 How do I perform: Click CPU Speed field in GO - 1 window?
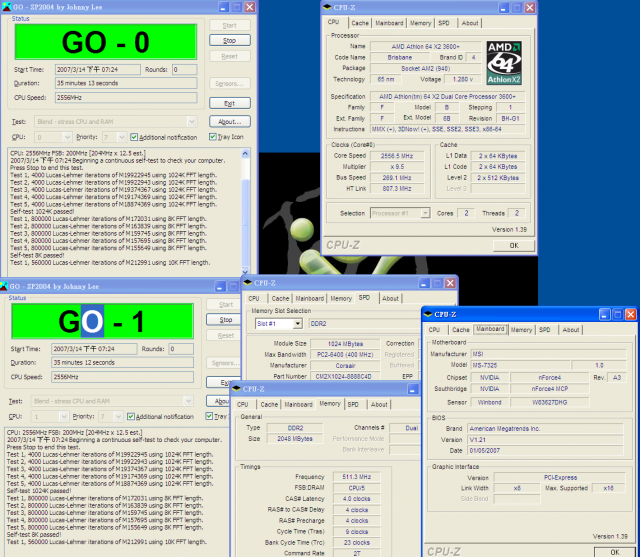tap(122, 377)
